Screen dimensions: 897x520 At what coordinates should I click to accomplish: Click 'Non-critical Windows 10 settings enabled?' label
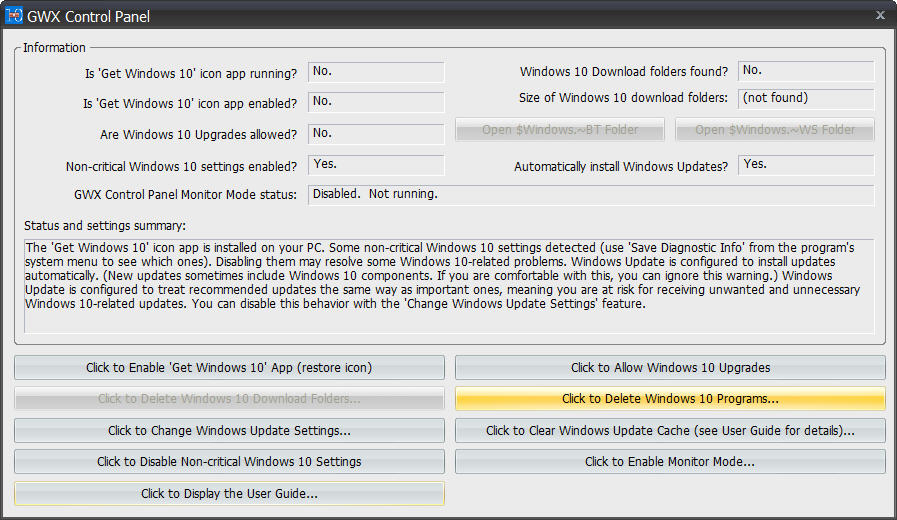click(x=181, y=166)
